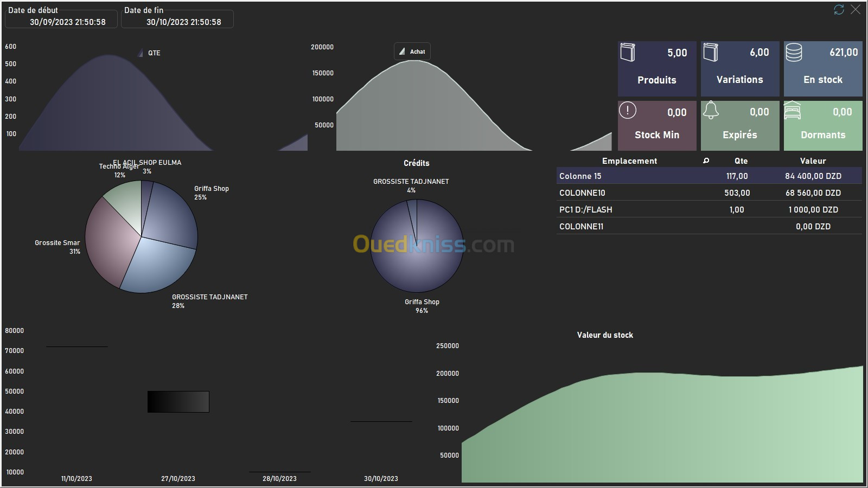Viewport: 868px width, 488px height.
Task: Click the Achat legend button
Action: click(x=412, y=52)
